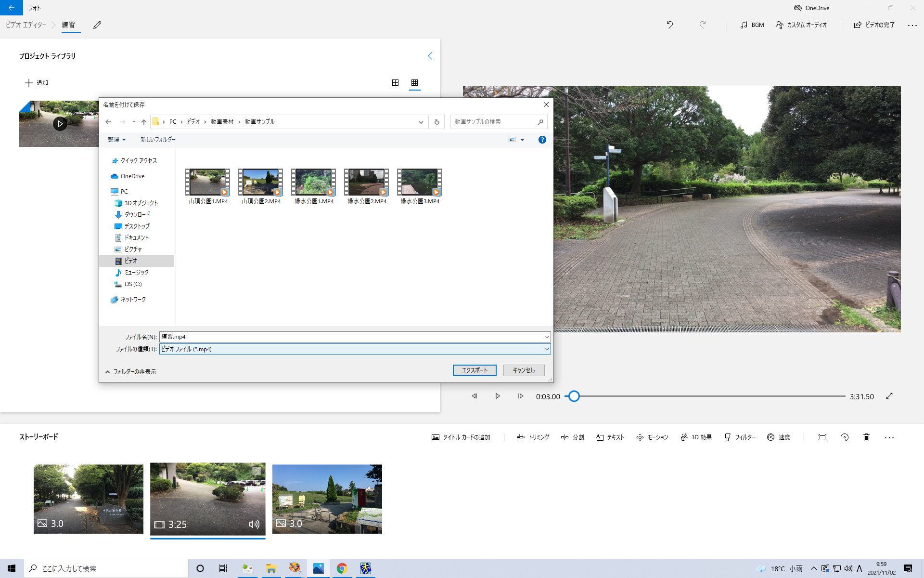Open the 整理 organize dropdown menu
This screenshot has height=578, width=924.
(x=116, y=140)
